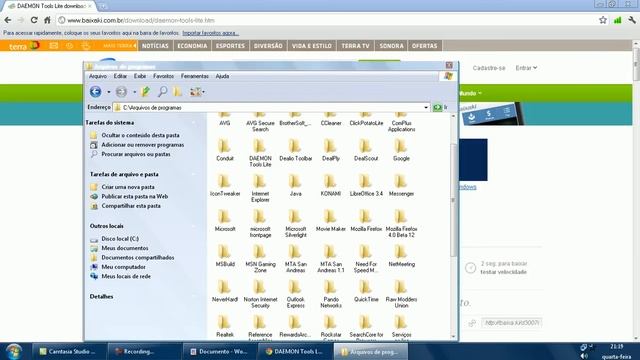Click the NOTÍCIAS tab in Terra bar

point(155,46)
